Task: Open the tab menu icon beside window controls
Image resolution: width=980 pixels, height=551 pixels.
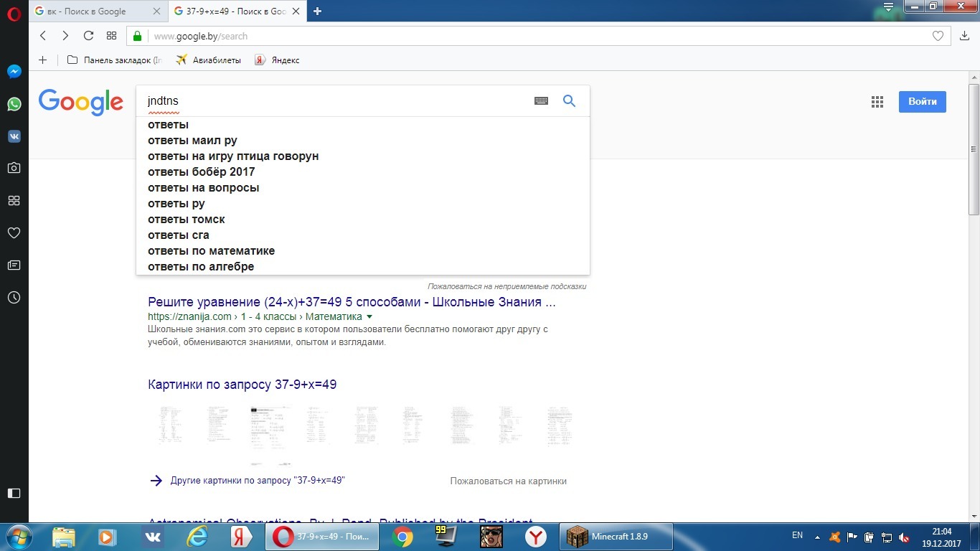Action: (x=888, y=7)
